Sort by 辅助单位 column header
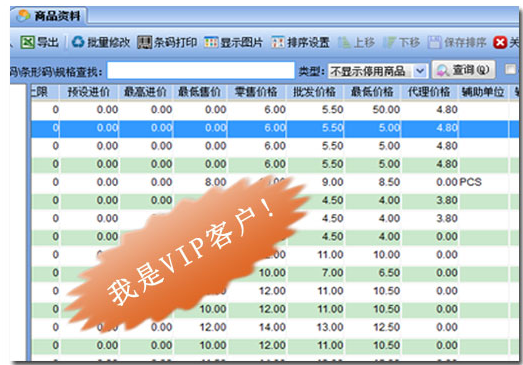The image size is (523, 365). 483,91
